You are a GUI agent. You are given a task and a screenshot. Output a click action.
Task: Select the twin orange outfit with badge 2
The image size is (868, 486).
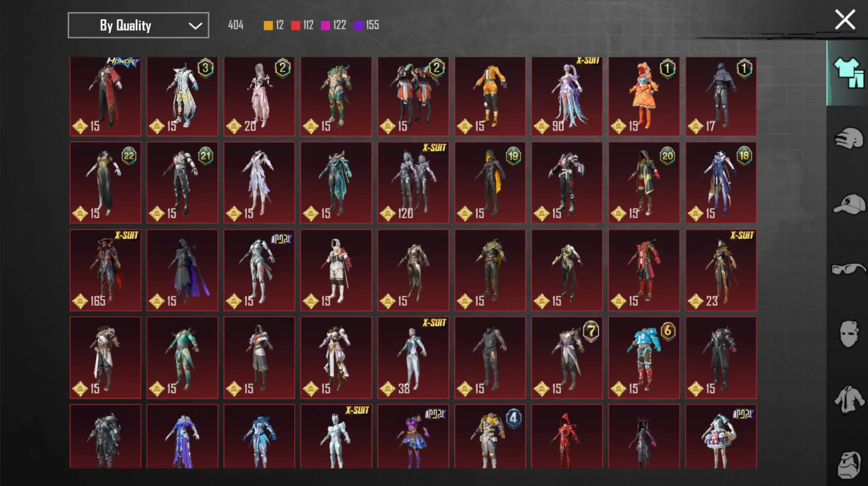coord(413,97)
